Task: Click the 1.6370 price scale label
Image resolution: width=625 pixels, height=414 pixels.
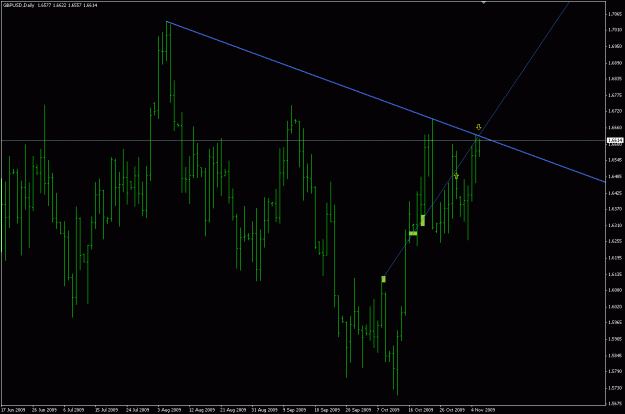Action: pyautogui.click(x=615, y=209)
